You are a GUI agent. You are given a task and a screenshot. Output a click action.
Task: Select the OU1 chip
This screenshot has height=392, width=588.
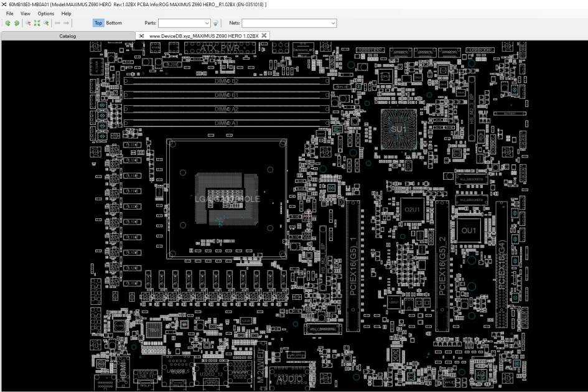click(469, 230)
